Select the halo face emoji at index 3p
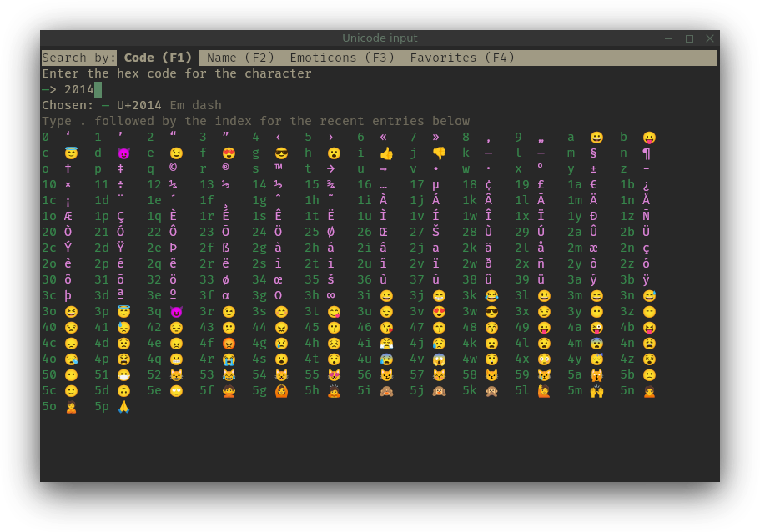Screen dimensions: 760x532 [123, 312]
